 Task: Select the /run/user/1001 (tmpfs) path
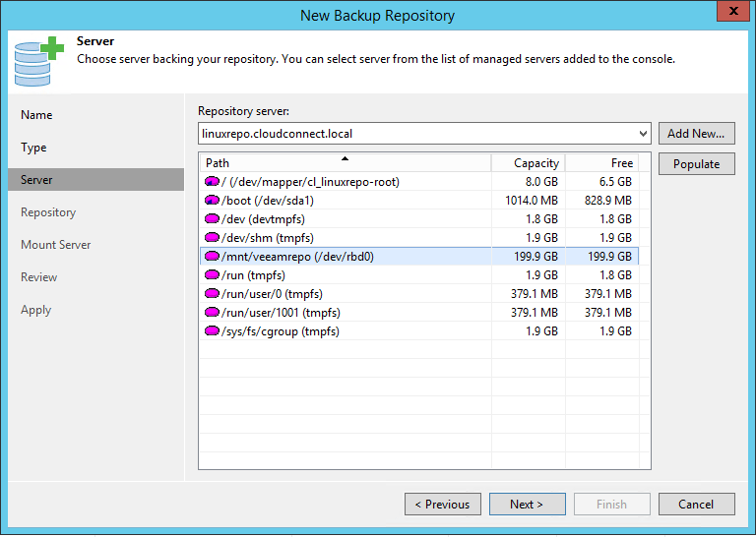(281, 313)
